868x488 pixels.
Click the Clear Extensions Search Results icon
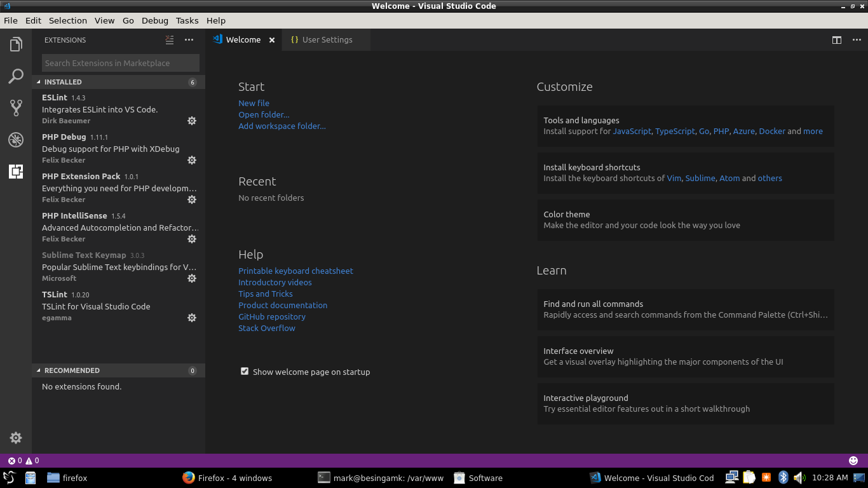tap(169, 39)
